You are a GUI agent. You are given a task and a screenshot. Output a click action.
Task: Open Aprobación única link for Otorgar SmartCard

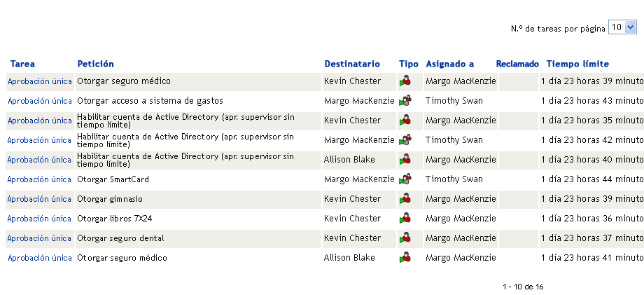tap(40, 179)
